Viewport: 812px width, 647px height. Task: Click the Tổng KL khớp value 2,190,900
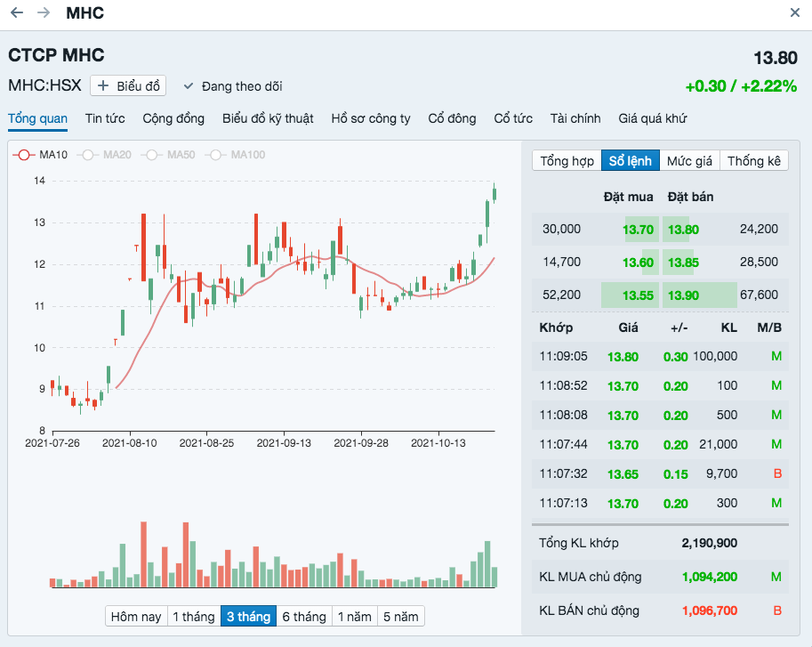710,543
